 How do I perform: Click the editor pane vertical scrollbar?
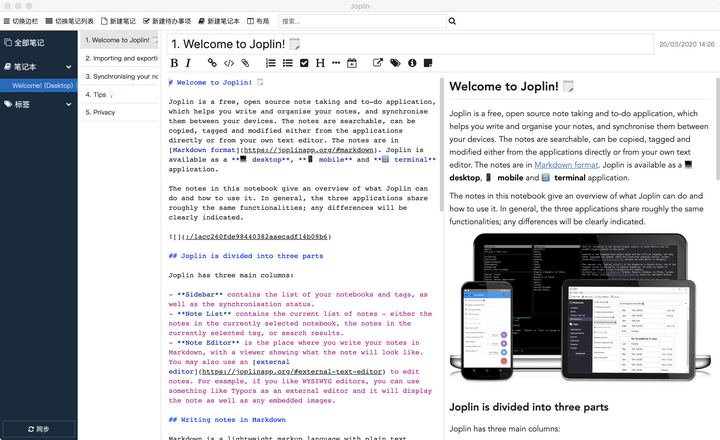point(442,145)
